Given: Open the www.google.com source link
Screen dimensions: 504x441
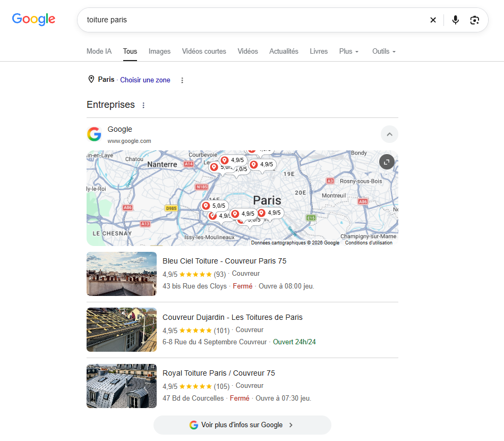Looking at the screenshot, I should tap(129, 141).
